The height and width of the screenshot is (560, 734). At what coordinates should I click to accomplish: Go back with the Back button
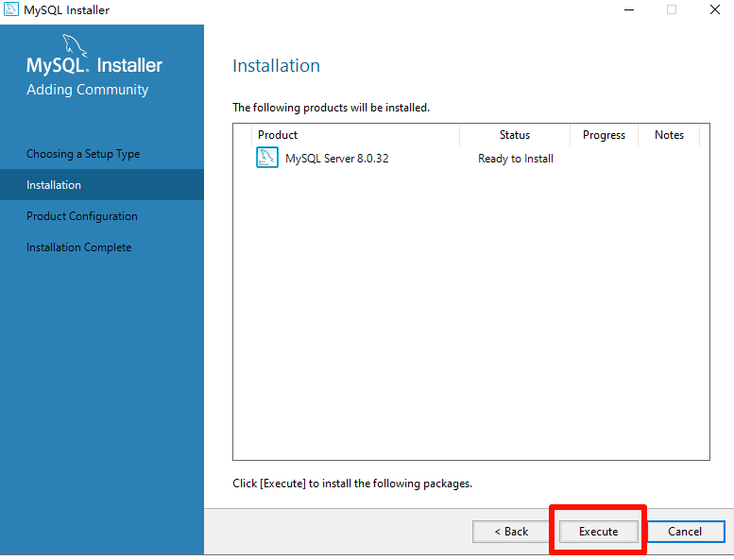pyautogui.click(x=511, y=532)
